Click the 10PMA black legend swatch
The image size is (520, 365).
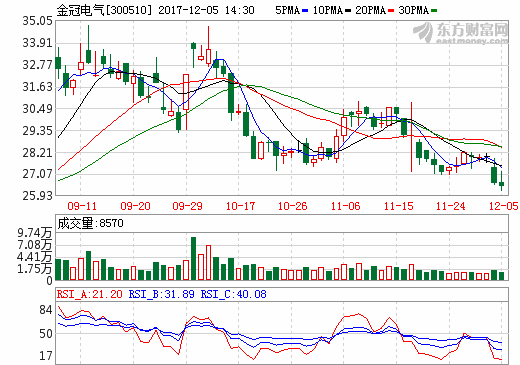click(x=348, y=11)
